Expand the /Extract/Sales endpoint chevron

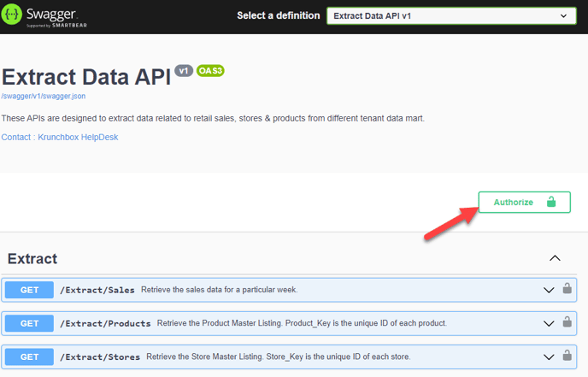549,290
